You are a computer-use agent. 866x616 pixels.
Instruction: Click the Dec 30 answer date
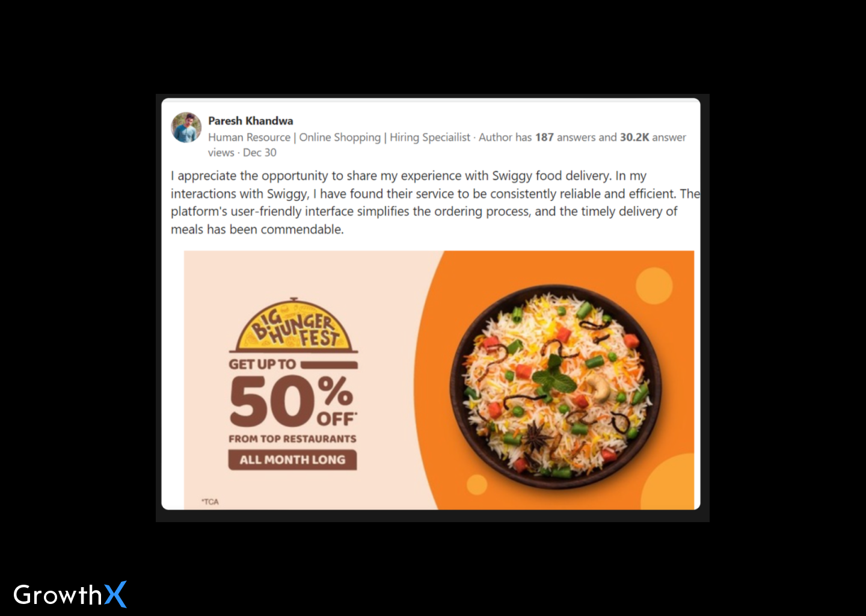pyautogui.click(x=260, y=153)
